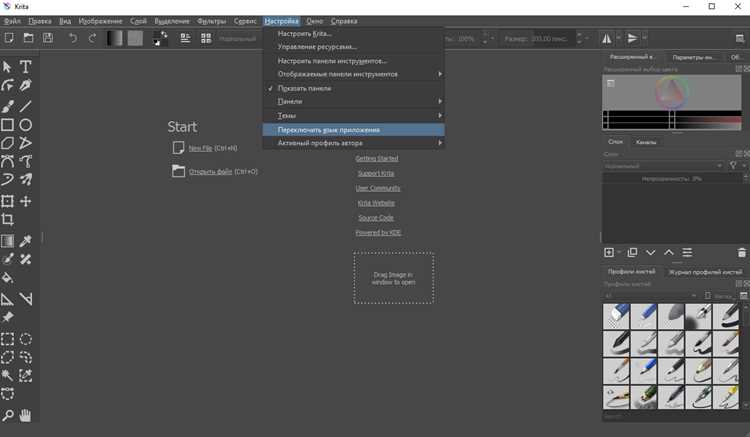This screenshot has width=750, height=437.
Task: Select the Move tool
Action: tap(25, 201)
